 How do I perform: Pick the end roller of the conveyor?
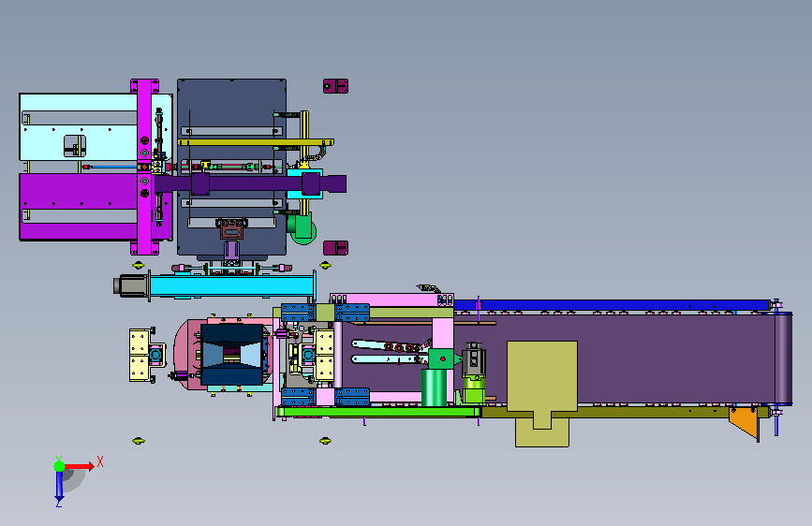[x=784, y=358]
